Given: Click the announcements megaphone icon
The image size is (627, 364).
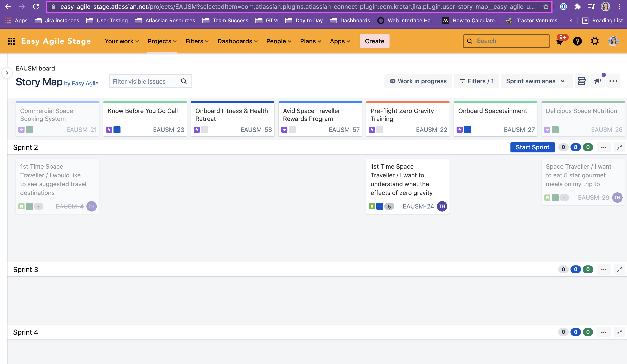Looking at the screenshot, I should [x=597, y=81].
